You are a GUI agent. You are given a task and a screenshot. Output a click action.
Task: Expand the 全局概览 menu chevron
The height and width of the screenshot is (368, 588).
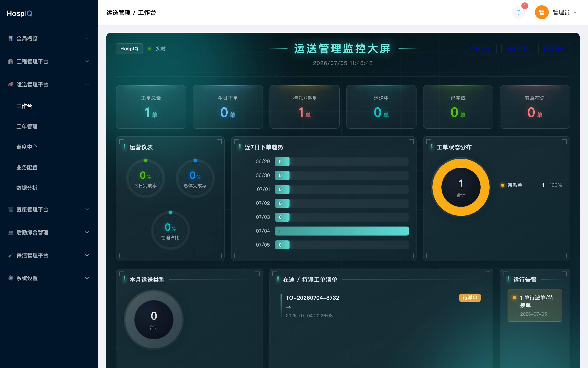pos(87,38)
